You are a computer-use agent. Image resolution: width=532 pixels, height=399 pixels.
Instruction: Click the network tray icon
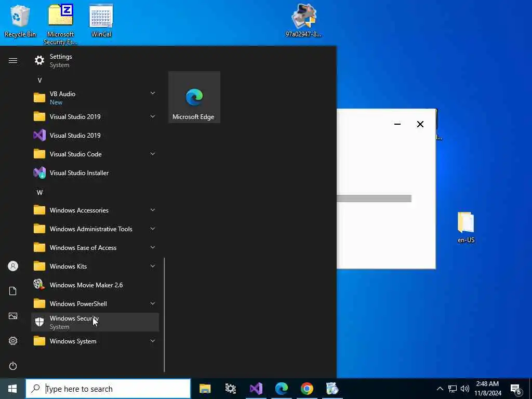453,389
